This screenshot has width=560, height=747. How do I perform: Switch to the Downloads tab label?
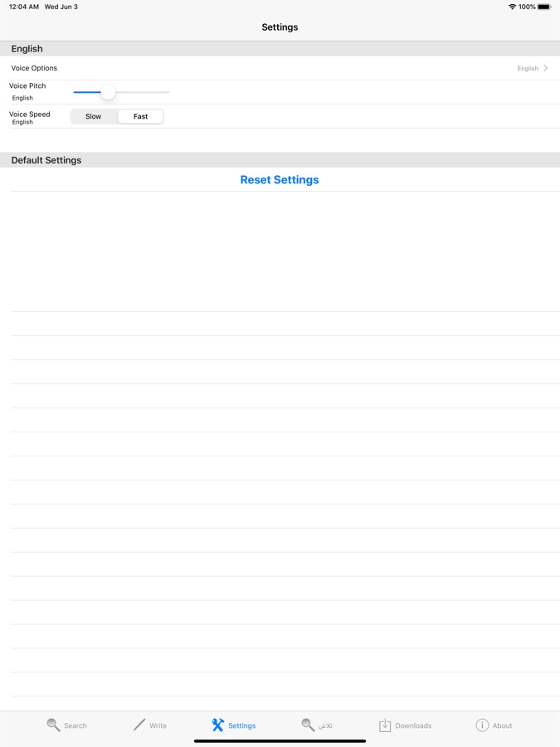[x=413, y=725]
